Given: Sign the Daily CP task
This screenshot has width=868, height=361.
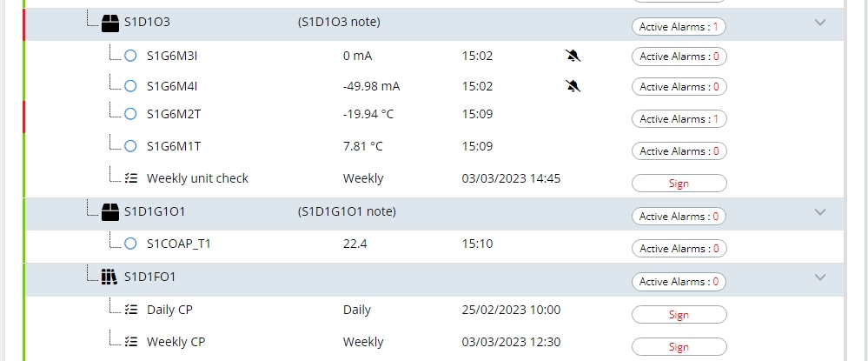Looking at the screenshot, I should tap(679, 315).
